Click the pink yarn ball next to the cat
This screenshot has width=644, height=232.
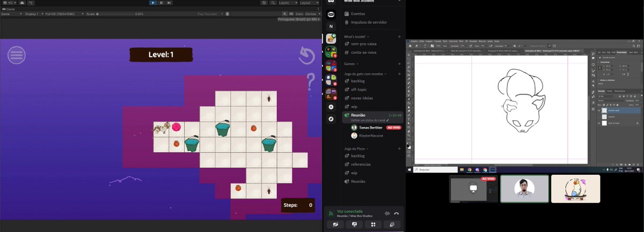pos(176,127)
